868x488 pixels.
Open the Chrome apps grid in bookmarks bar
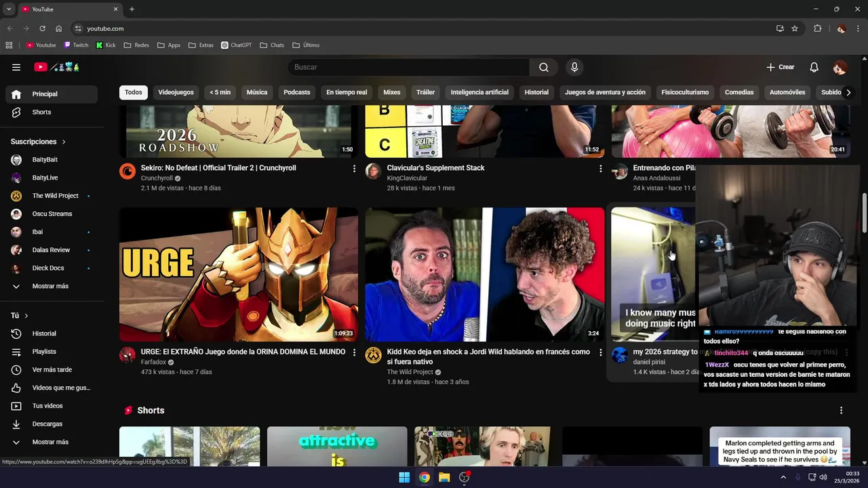(x=9, y=45)
